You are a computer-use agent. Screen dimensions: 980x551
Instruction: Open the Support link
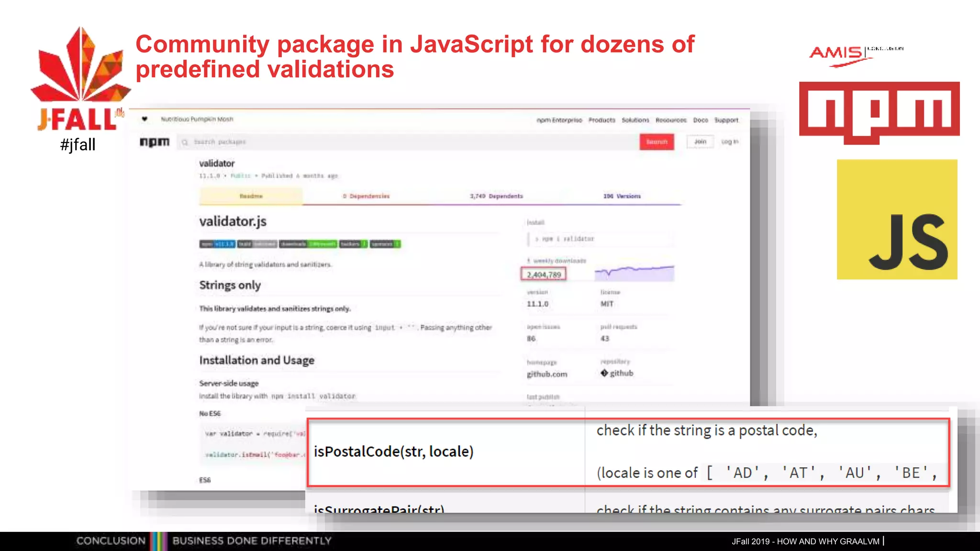(x=726, y=120)
